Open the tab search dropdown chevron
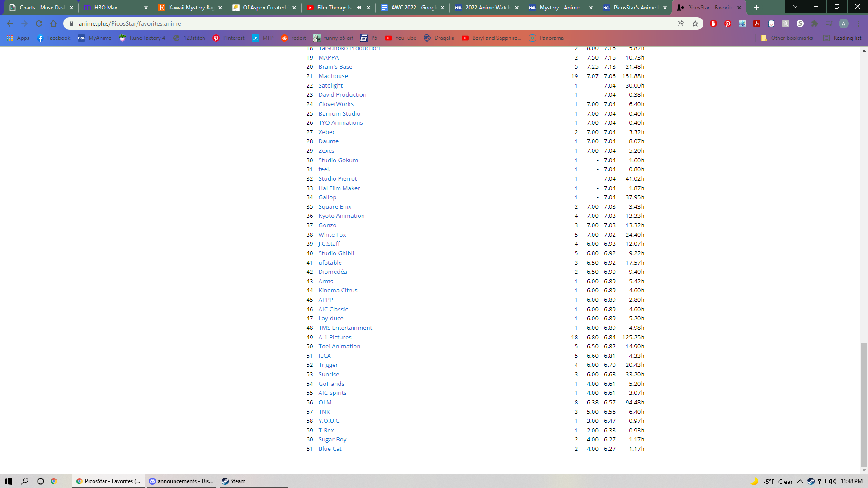868x488 pixels. tap(795, 7)
